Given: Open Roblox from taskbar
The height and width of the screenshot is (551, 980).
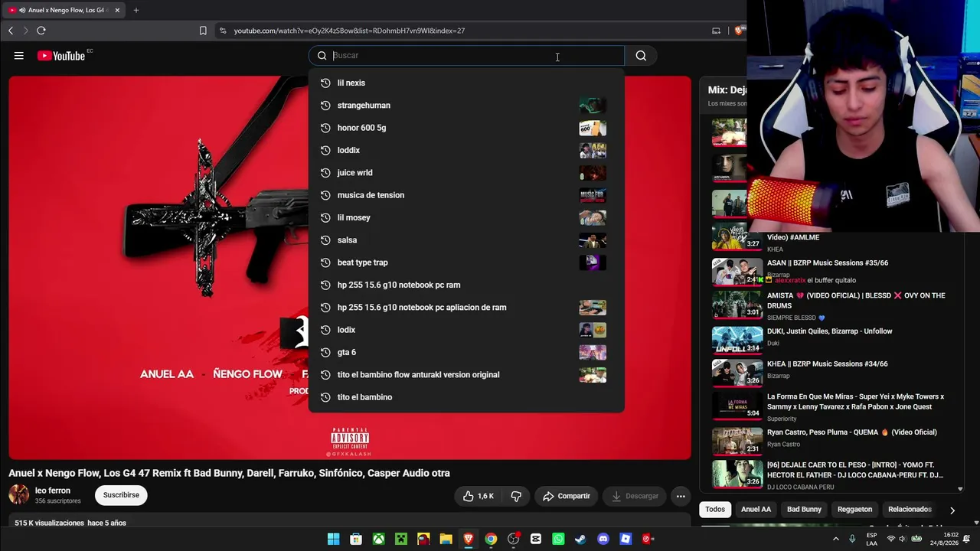Looking at the screenshot, I should click(x=626, y=539).
